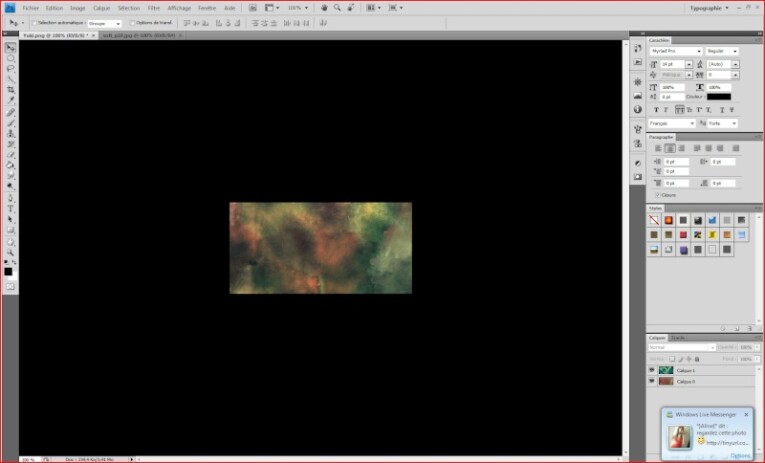Viewport: 765px width, 463px height.
Task: Open the Info panel icon in the dock
Action: click(638, 109)
